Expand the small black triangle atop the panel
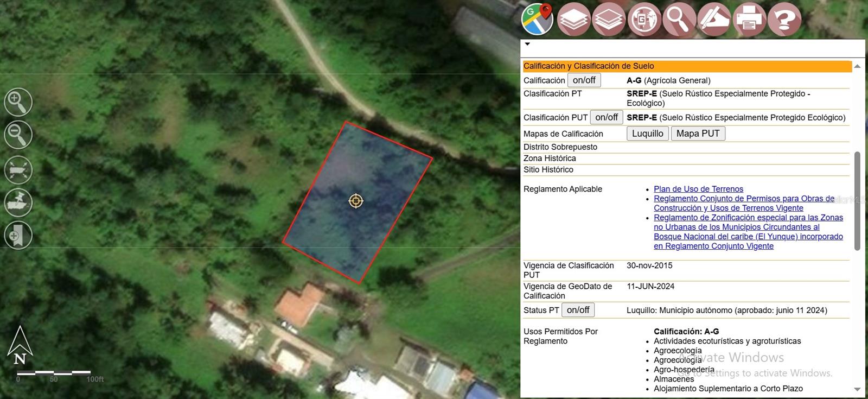 tap(527, 45)
